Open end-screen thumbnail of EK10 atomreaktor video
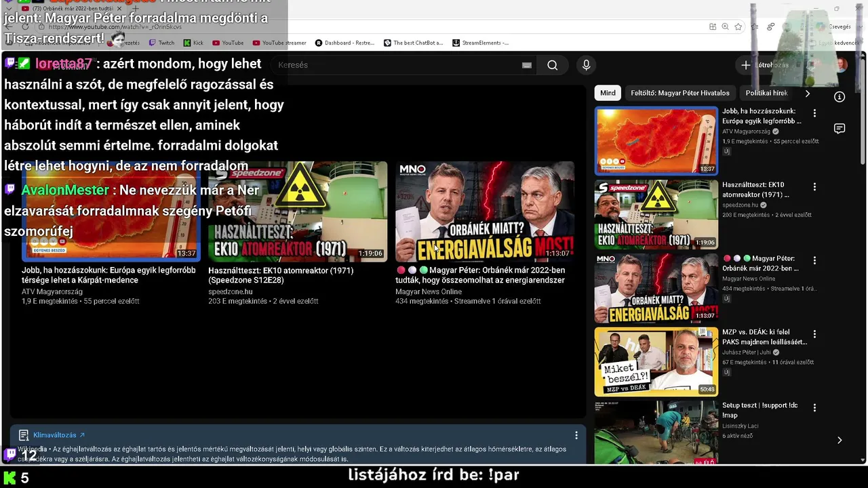 click(x=298, y=211)
